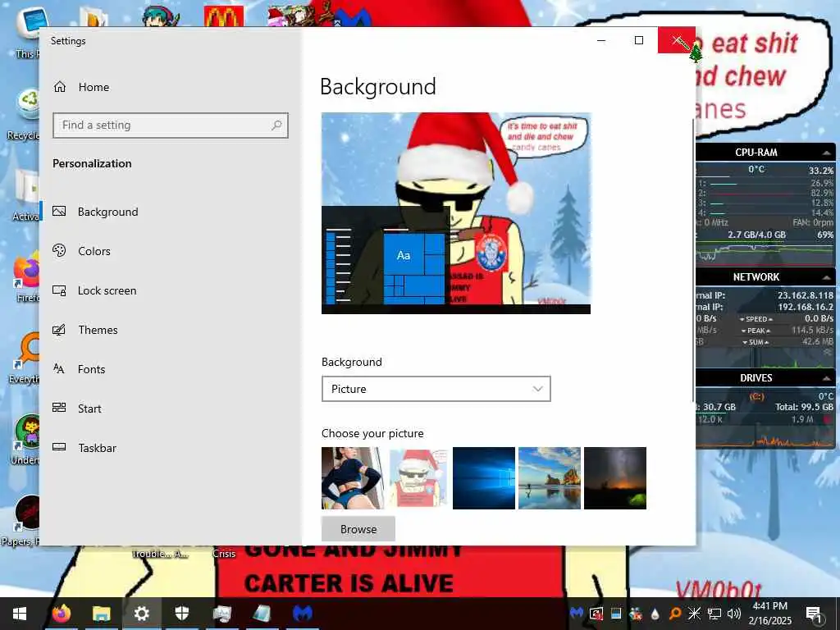Select the beach rocks wallpaper thumbnail

550,478
